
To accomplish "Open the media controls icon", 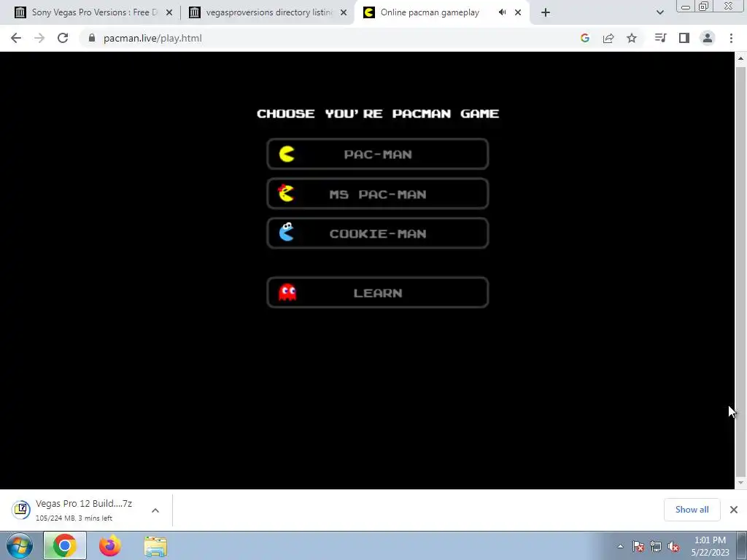I will point(660,38).
